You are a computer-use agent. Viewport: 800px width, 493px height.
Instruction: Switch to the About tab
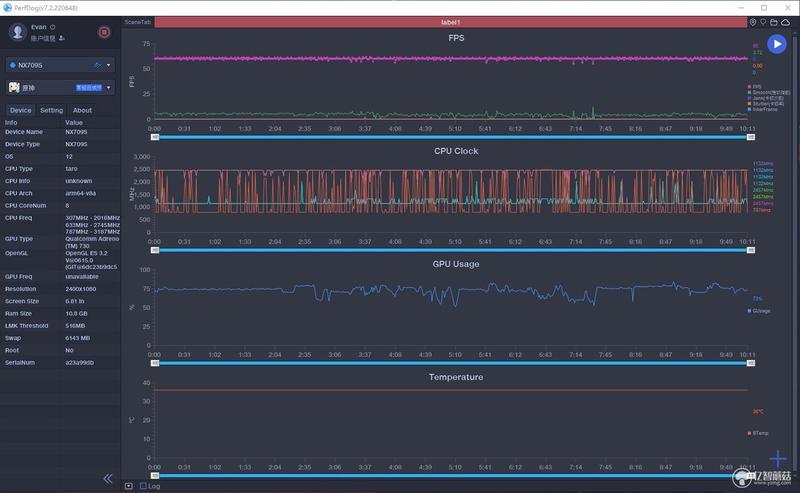[x=82, y=110]
